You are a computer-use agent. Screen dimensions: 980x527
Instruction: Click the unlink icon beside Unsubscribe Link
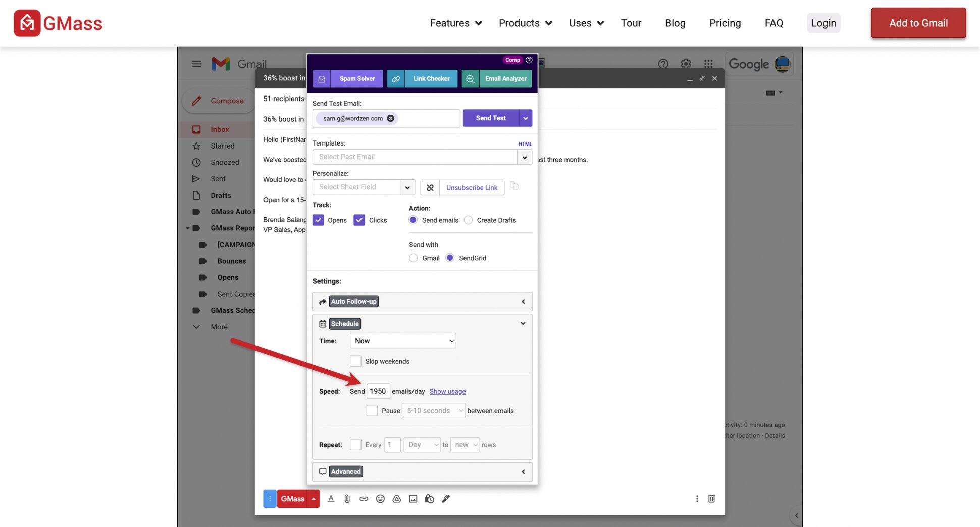coord(430,187)
